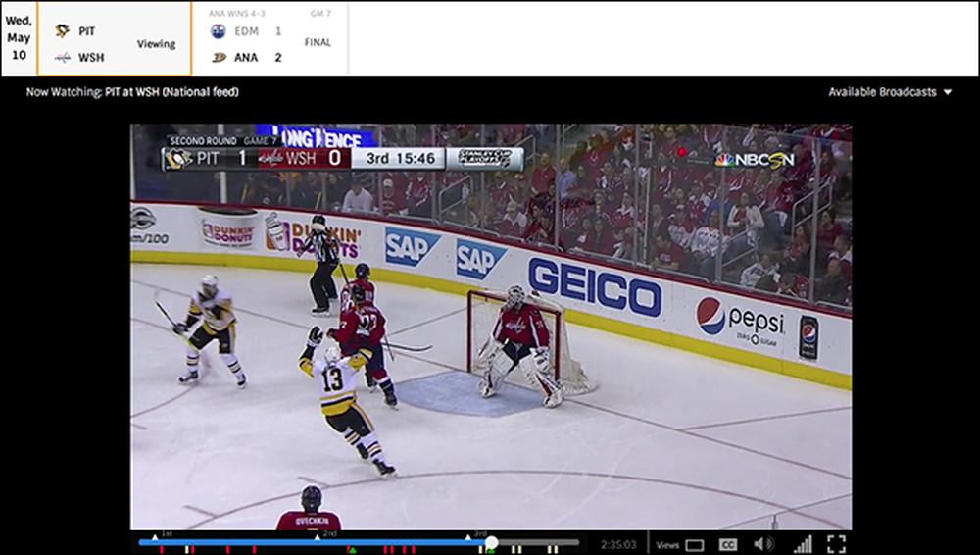The image size is (980, 555).
Task: Click the white playhead knob on the progress bar
Action: pos(491,542)
